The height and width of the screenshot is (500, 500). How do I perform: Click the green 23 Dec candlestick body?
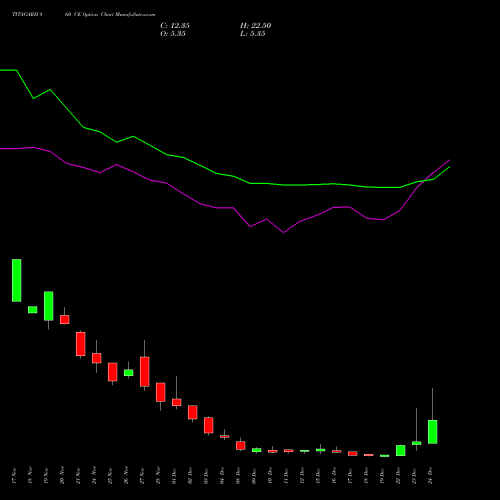pos(417,443)
